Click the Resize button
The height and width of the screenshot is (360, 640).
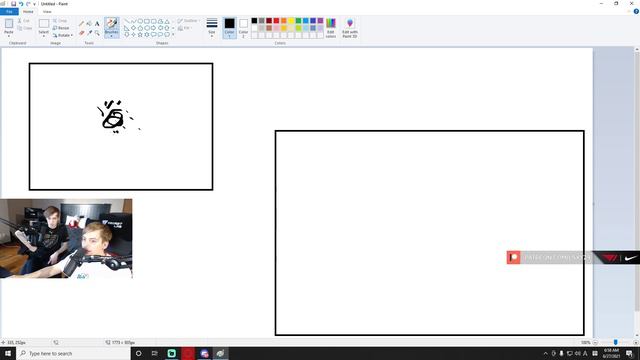pyautogui.click(x=61, y=28)
